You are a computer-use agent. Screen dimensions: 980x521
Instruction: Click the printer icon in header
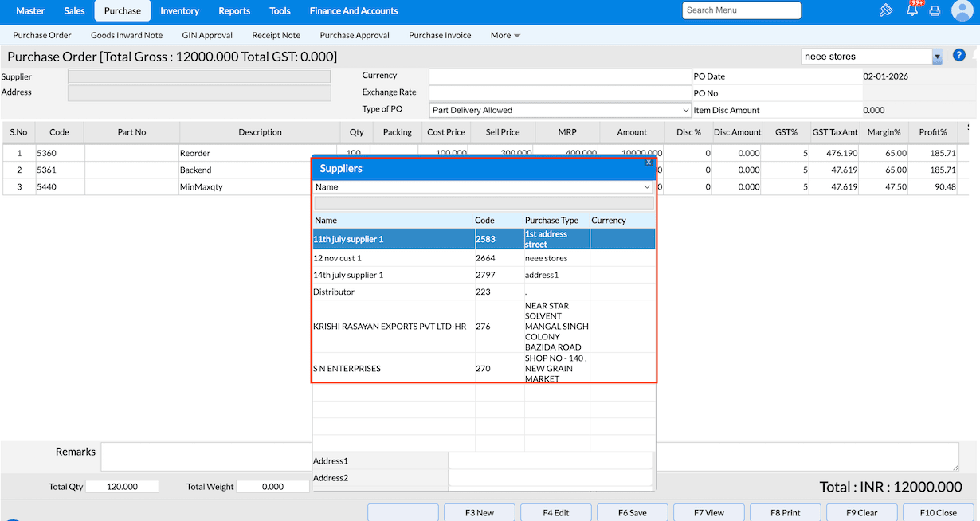pyautogui.click(x=935, y=11)
